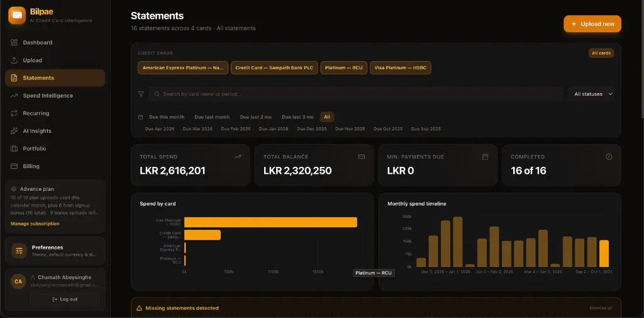Open Spend Intelligence in sidebar

[55, 96]
